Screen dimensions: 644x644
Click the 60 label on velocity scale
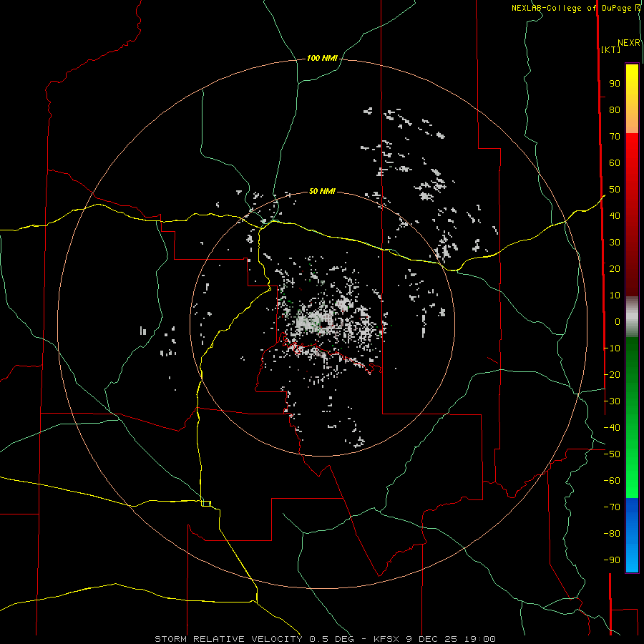(x=615, y=163)
